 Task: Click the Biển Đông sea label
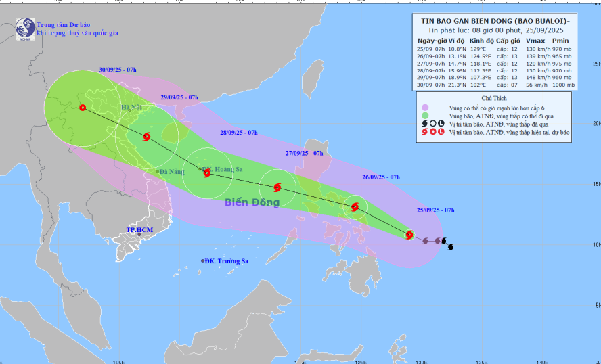coord(252,202)
